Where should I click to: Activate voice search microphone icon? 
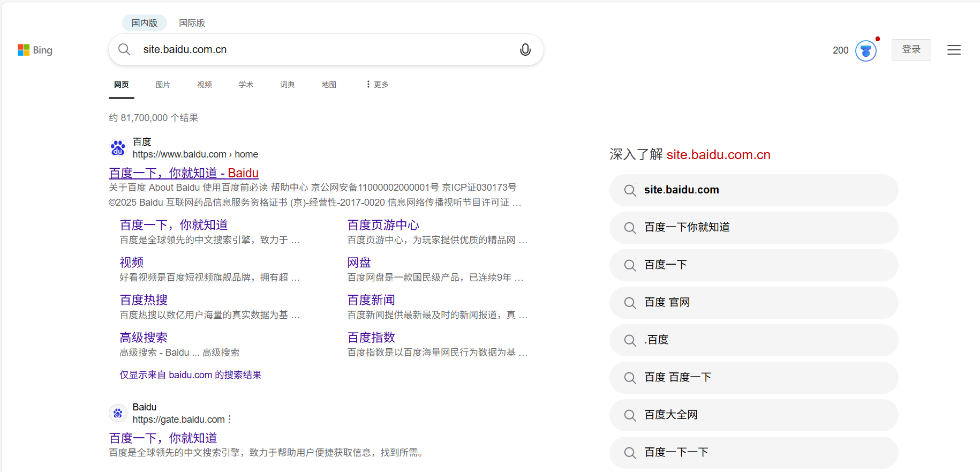tap(525, 49)
